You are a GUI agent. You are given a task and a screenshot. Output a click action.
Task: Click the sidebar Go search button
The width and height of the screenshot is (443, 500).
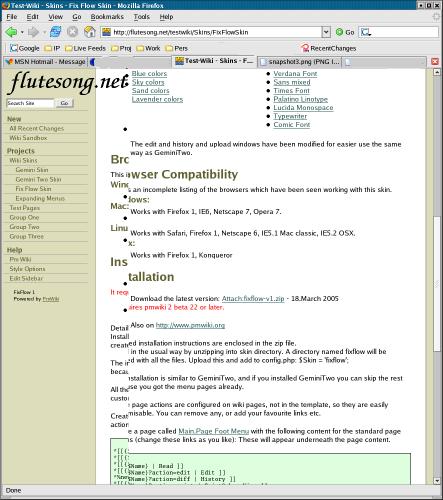point(64,103)
